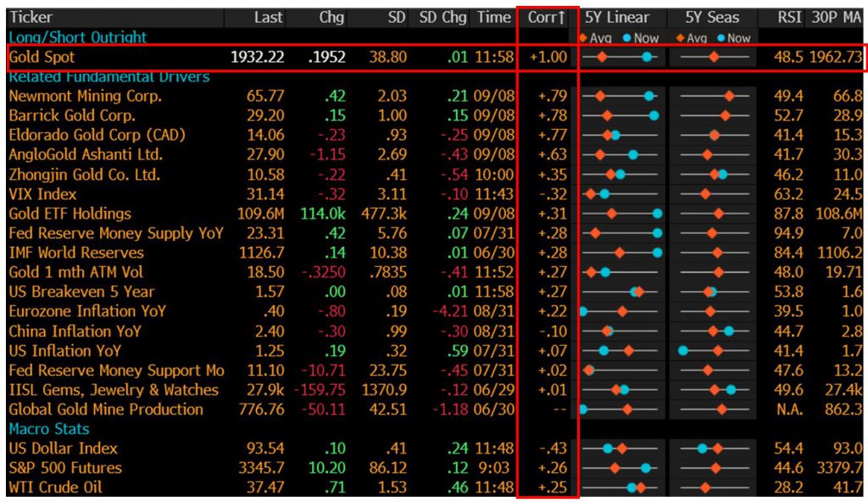Screen dimensions: 868x502
Task: Click the orange Avg legend under 5Y Linear
Action: point(596,38)
